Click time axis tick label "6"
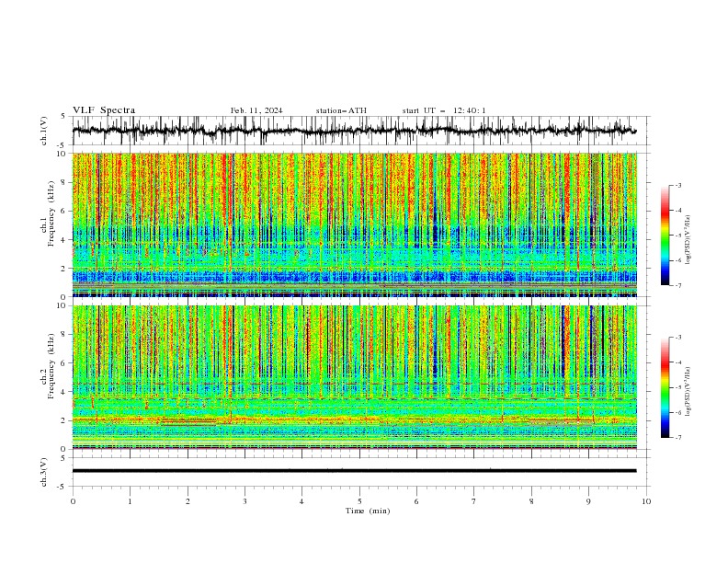 coord(416,501)
